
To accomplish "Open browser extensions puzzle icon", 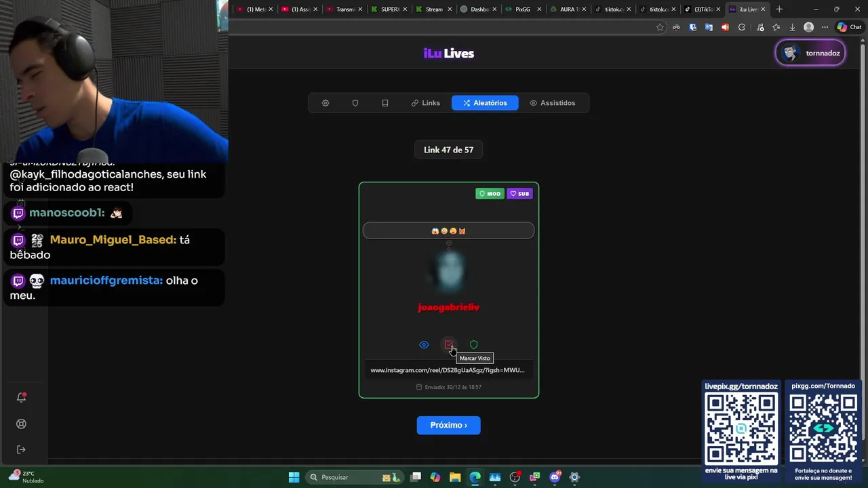I will (x=741, y=27).
